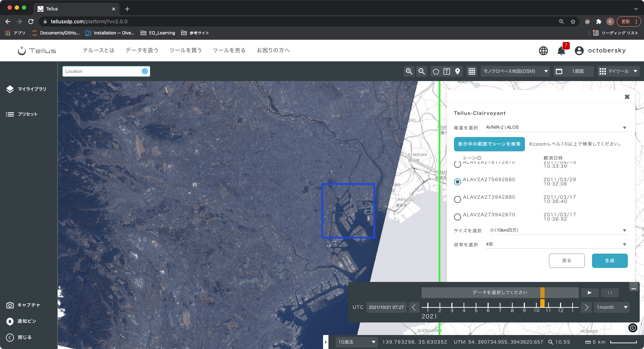Step timeline to previous period
Image resolution: width=644 pixels, height=349 pixels.
(414, 307)
